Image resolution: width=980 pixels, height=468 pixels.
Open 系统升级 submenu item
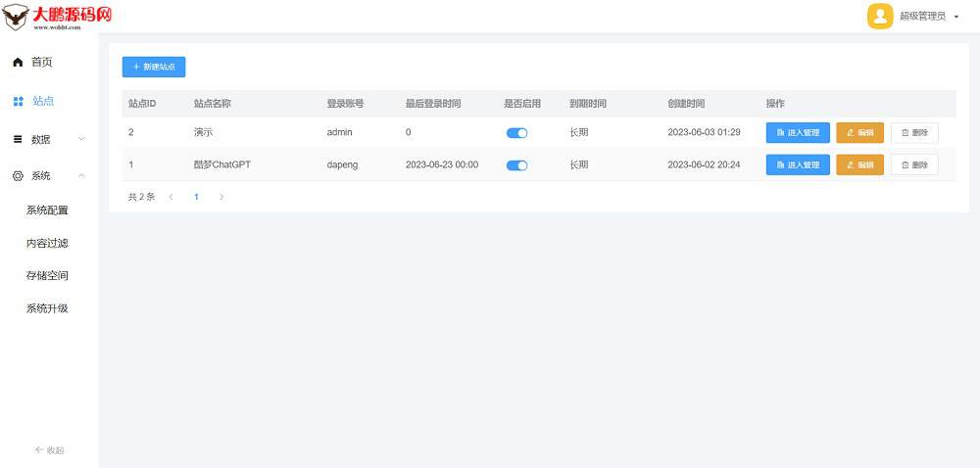(x=47, y=308)
